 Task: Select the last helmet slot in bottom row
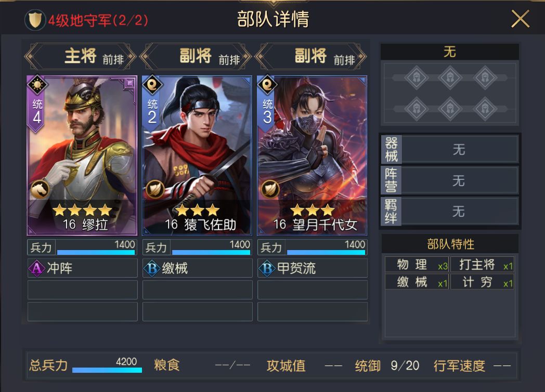(x=485, y=109)
